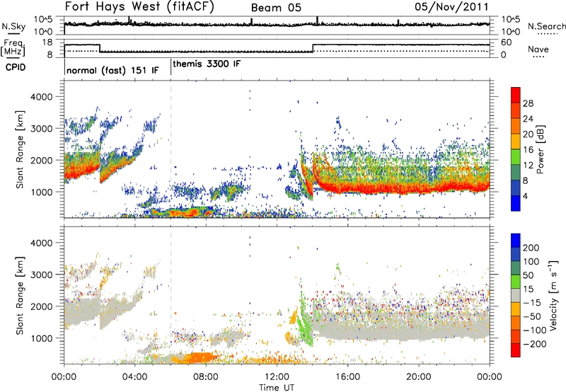
Task: Click the '4000' tick on power plot
Action: [x=41, y=97]
